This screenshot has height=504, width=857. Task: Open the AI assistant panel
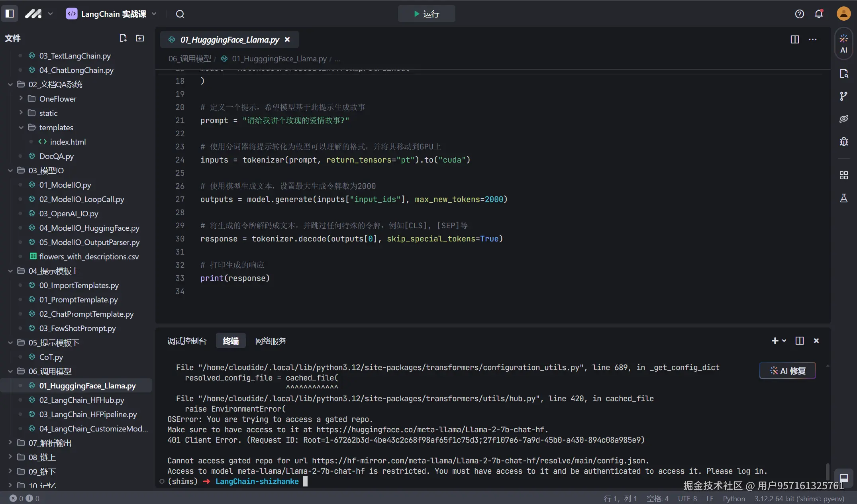click(843, 43)
